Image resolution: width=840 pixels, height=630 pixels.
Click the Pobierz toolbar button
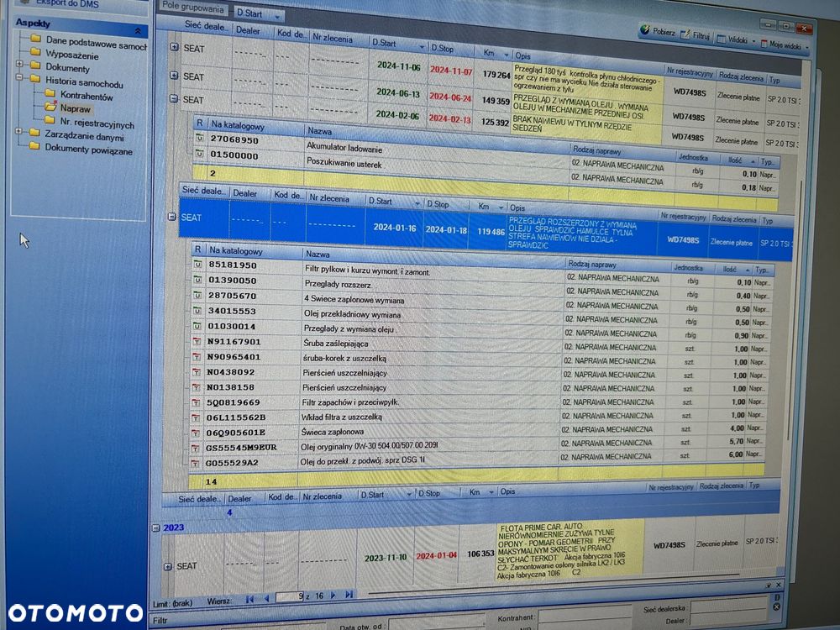tap(658, 32)
